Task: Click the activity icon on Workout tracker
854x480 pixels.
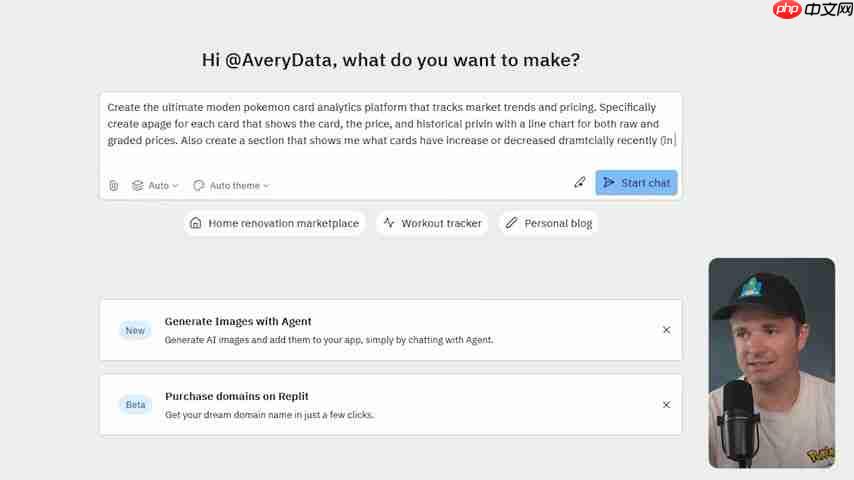Action: tap(389, 222)
